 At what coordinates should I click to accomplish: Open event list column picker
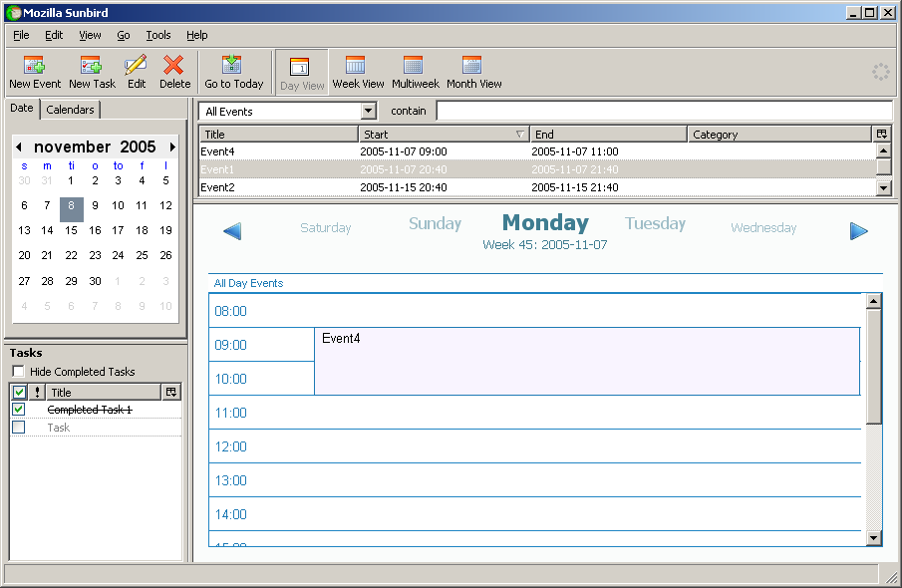tap(881, 135)
